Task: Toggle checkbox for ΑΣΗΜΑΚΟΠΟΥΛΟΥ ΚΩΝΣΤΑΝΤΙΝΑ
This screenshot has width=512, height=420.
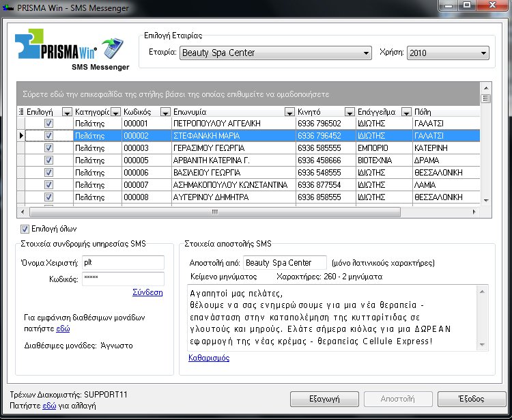Action: (x=48, y=185)
